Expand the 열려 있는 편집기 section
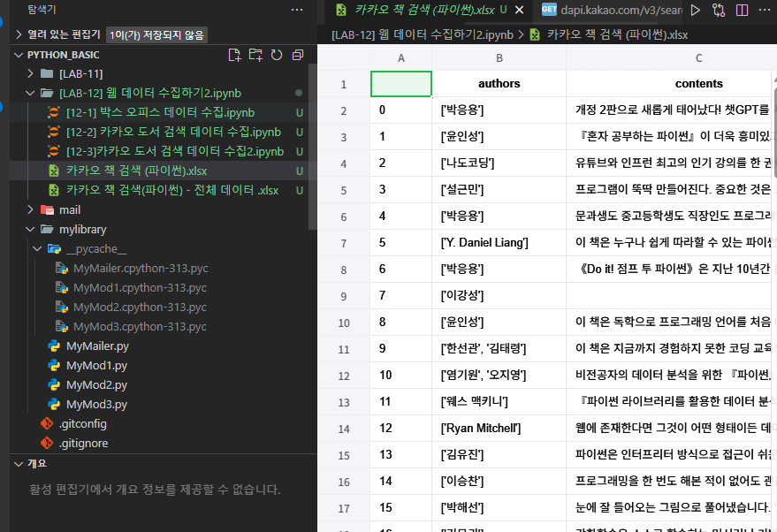Screen dimensions: 777x532 19,34
